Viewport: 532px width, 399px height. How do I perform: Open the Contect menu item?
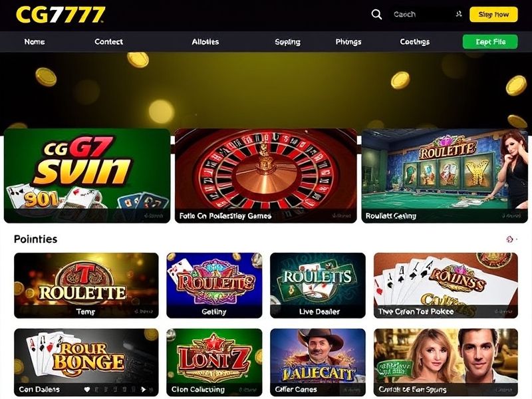tap(108, 42)
